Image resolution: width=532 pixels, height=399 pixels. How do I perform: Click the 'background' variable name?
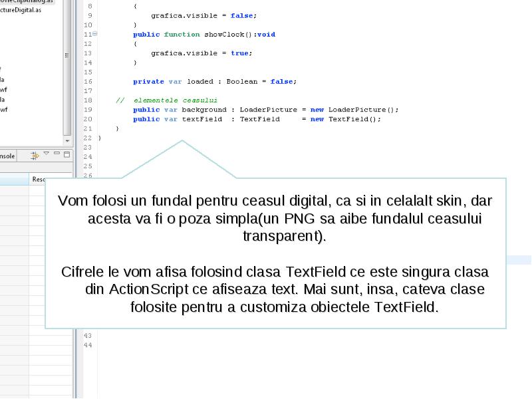(x=204, y=110)
